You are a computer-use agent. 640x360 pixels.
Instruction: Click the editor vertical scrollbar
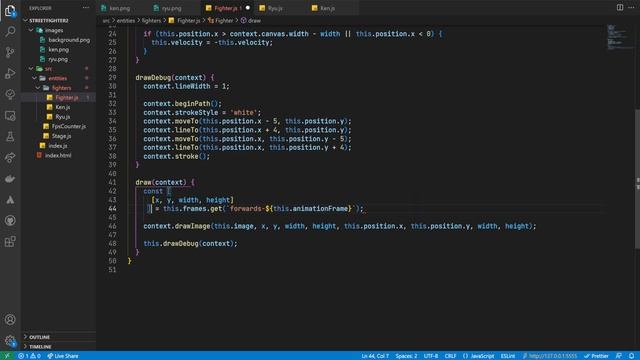[637, 179]
